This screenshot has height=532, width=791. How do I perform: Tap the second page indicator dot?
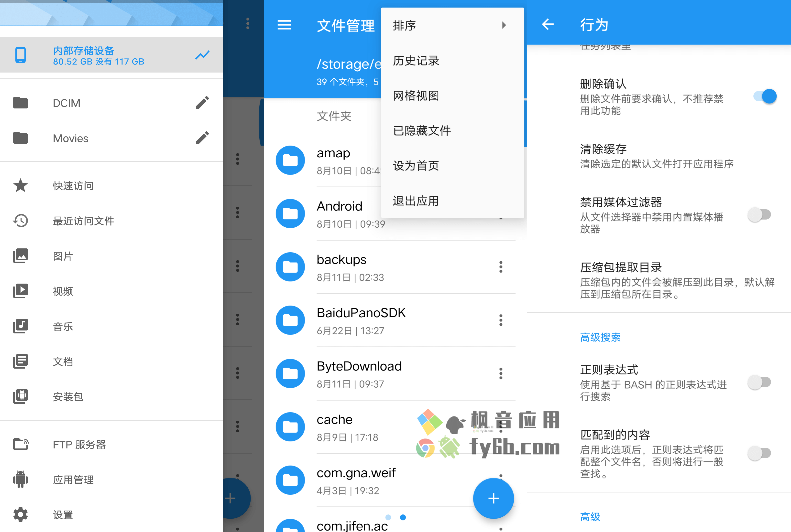[x=403, y=517]
